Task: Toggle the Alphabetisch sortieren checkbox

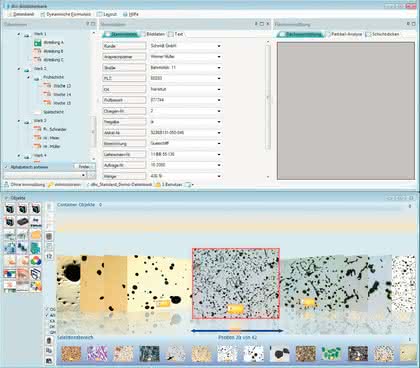Action: (x=6, y=167)
